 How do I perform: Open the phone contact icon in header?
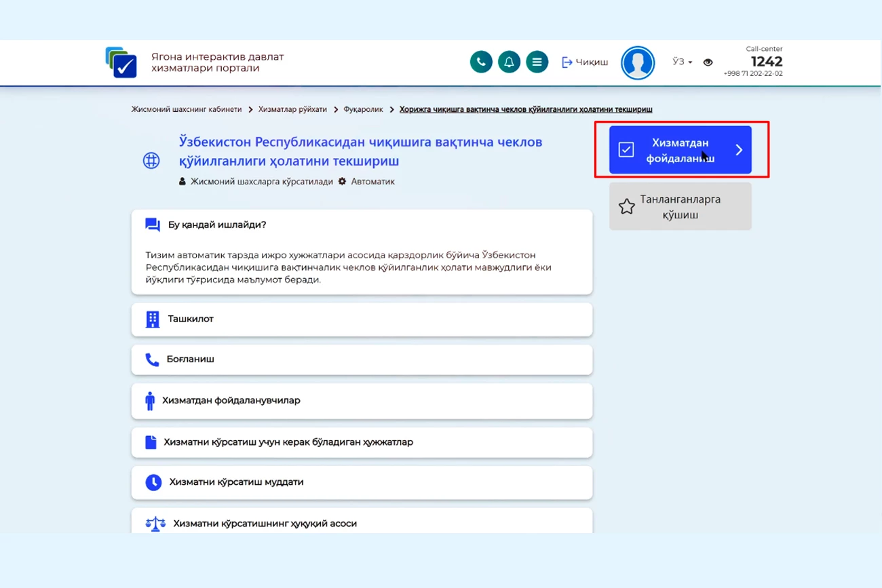pyautogui.click(x=481, y=62)
